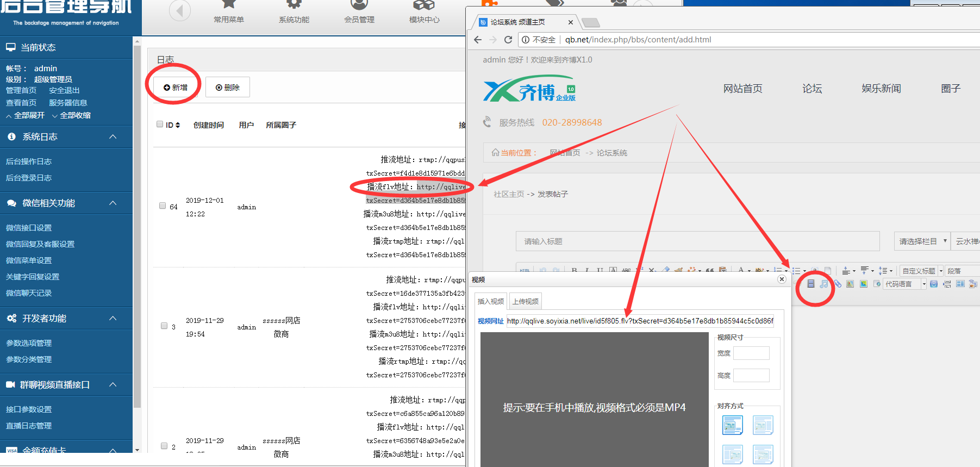This screenshot has width=980, height=467.
Task: Click the insert music icon in editor toolbar
Action: (824, 284)
